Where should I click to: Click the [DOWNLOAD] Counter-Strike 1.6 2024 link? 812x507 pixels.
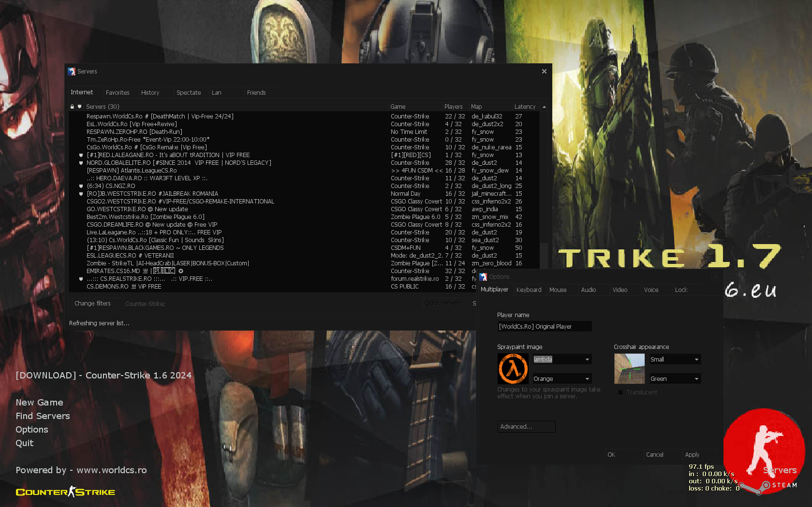[x=103, y=376]
